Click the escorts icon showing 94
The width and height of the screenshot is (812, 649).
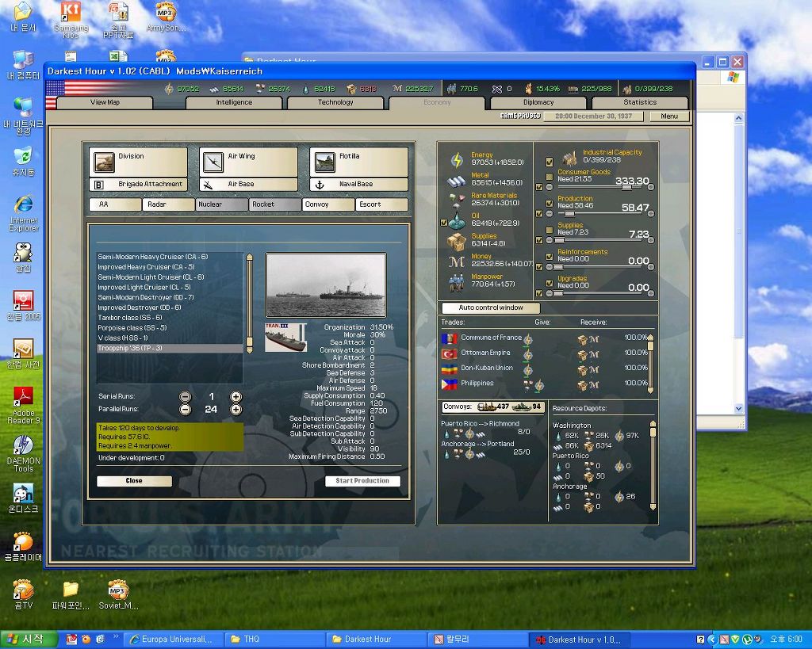522,407
